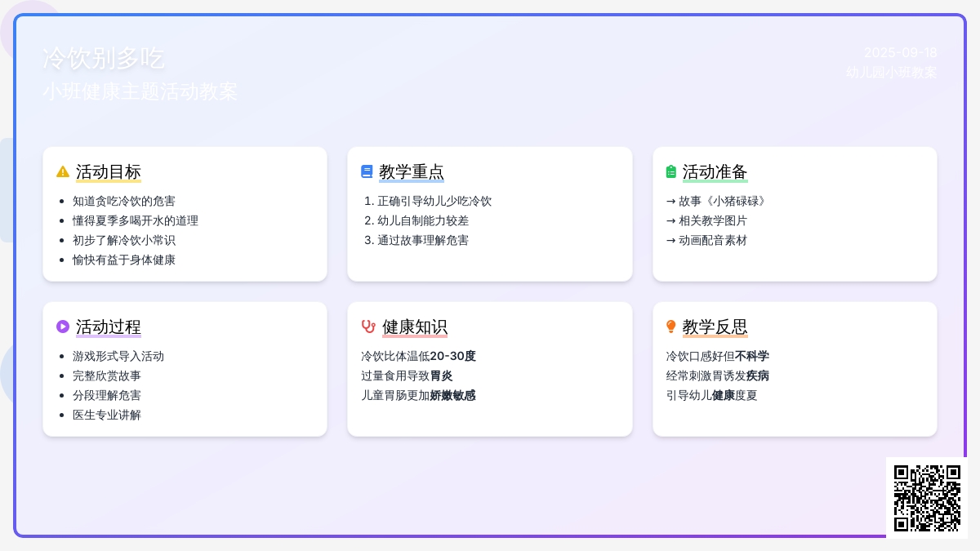The height and width of the screenshot is (551, 980).
Task: Click the purple play icon beside 活动过程
Action: tap(63, 327)
